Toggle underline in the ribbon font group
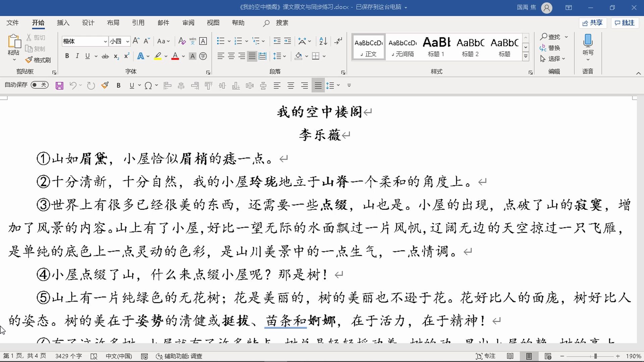The image size is (644, 362). pyautogui.click(x=88, y=56)
